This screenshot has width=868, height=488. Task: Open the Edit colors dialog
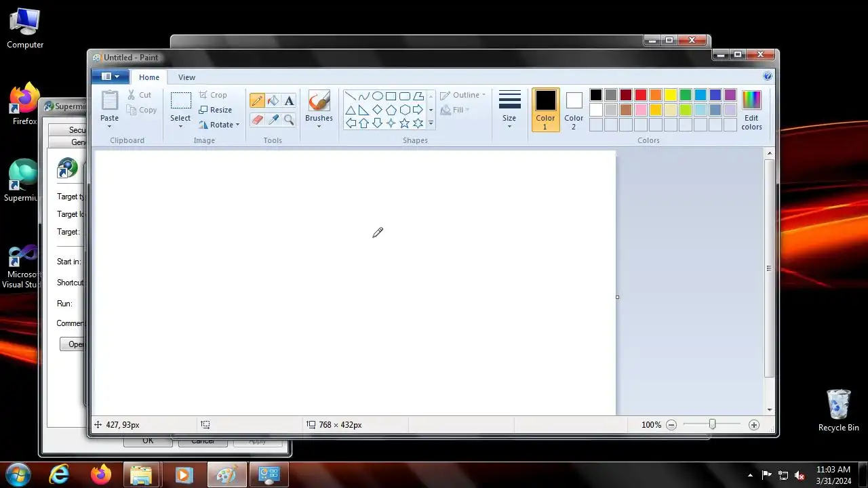click(x=751, y=109)
